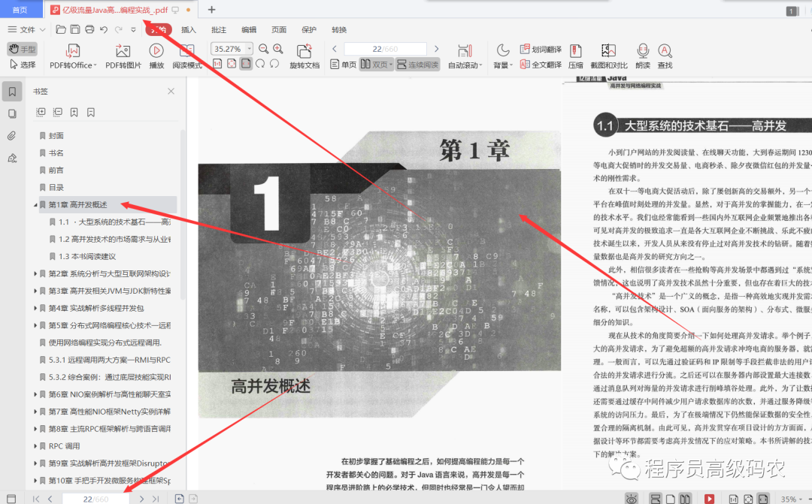Click the print icon in quick access bar
The height and width of the screenshot is (504, 812).
pyautogui.click(x=89, y=29)
